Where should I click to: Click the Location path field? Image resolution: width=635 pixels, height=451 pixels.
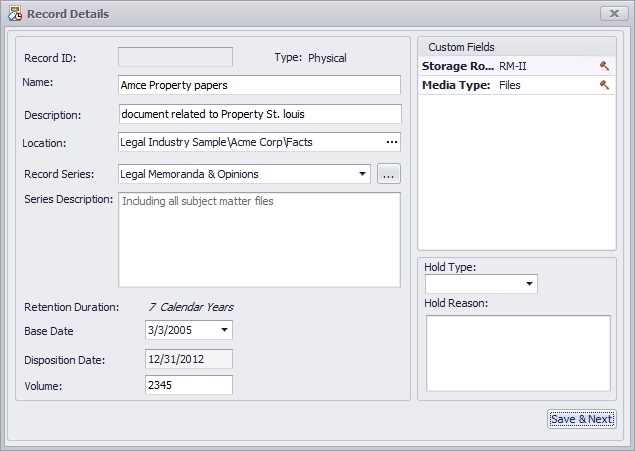pos(248,142)
